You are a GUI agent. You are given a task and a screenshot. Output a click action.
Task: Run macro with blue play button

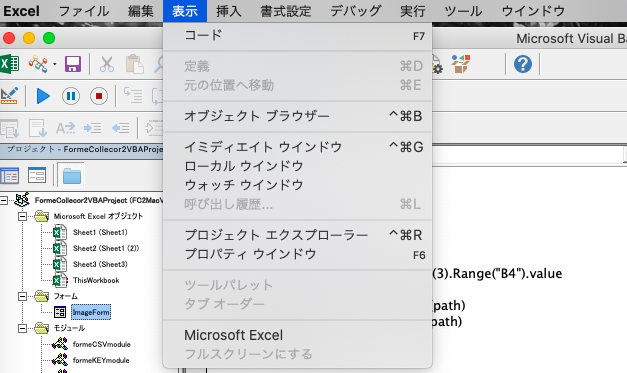[x=43, y=96]
